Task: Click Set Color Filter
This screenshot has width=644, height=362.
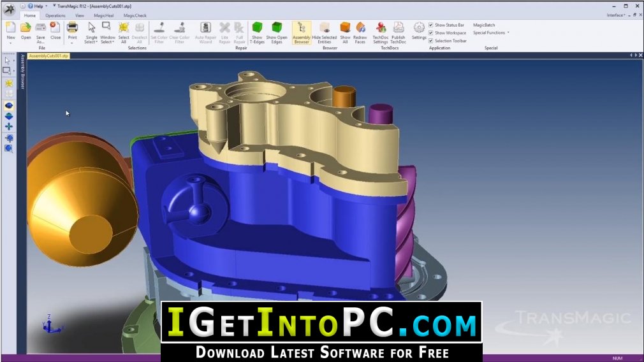Action: 159,33
